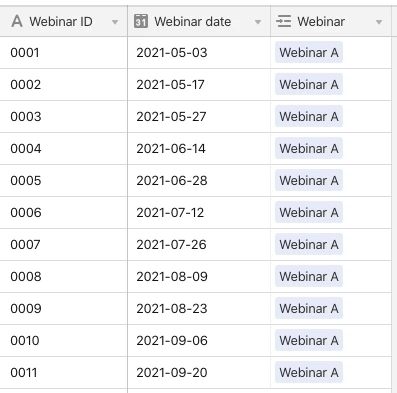Click the Webinar date column header label
Viewport: 397px width, 393px height.
pos(193,22)
